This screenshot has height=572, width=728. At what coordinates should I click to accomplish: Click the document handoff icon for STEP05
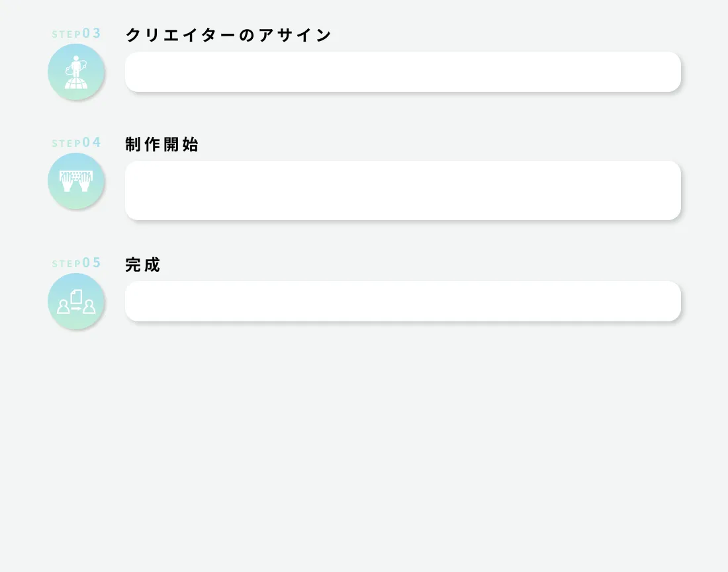point(76,302)
